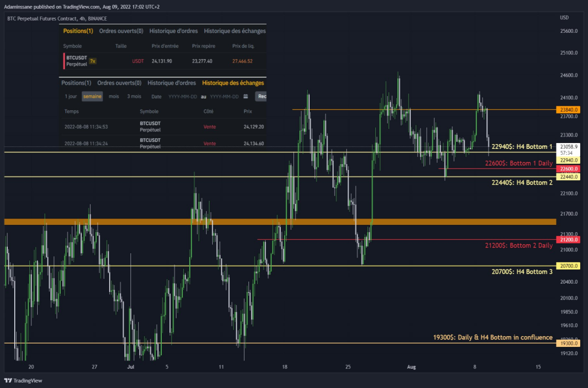588x388 pixels.
Task: Select the thick orange horizontal zone band
Action: pyautogui.click(x=280, y=222)
